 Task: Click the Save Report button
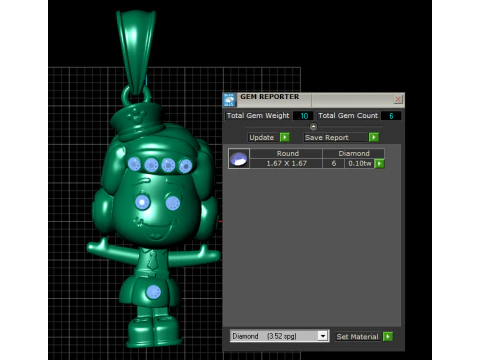point(335,137)
